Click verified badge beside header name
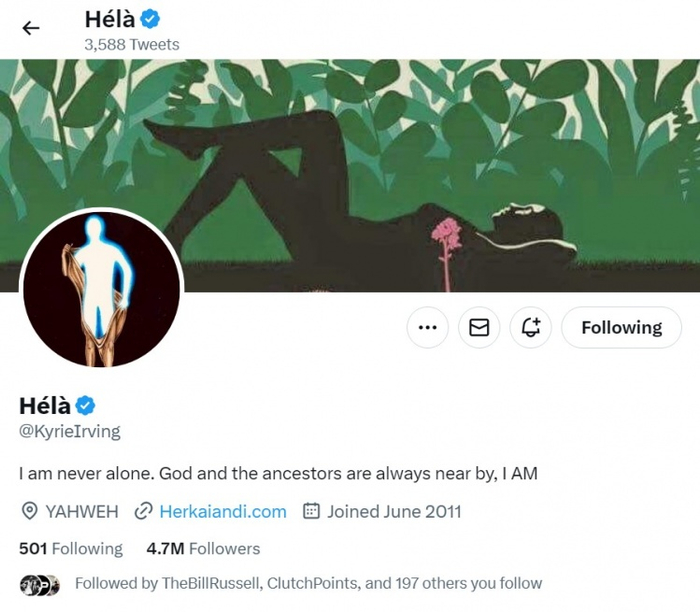 coord(151,19)
